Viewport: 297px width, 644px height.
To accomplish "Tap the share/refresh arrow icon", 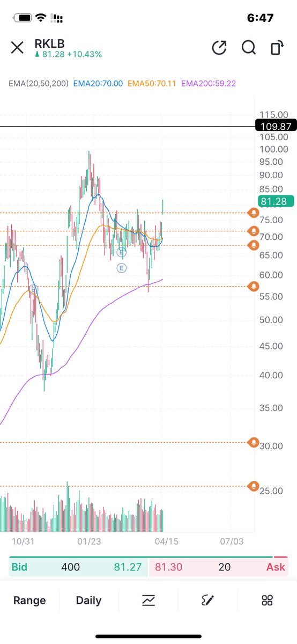I will 219,48.
